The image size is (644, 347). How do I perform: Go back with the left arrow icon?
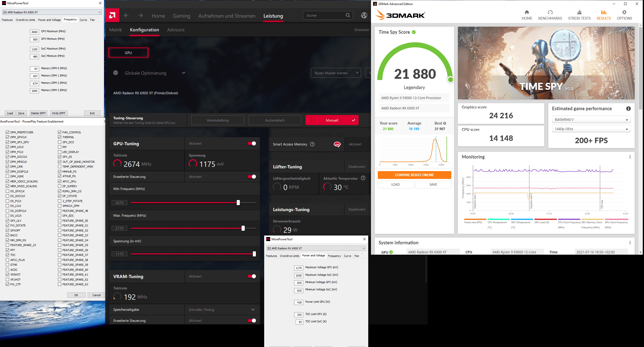(126, 16)
